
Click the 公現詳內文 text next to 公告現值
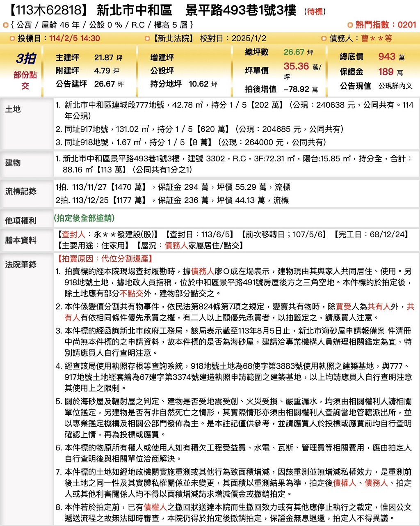[395, 86]
